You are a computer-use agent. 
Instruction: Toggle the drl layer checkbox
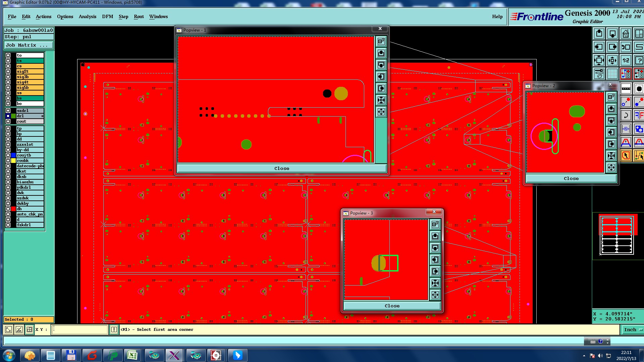pyautogui.click(x=8, y=116)
